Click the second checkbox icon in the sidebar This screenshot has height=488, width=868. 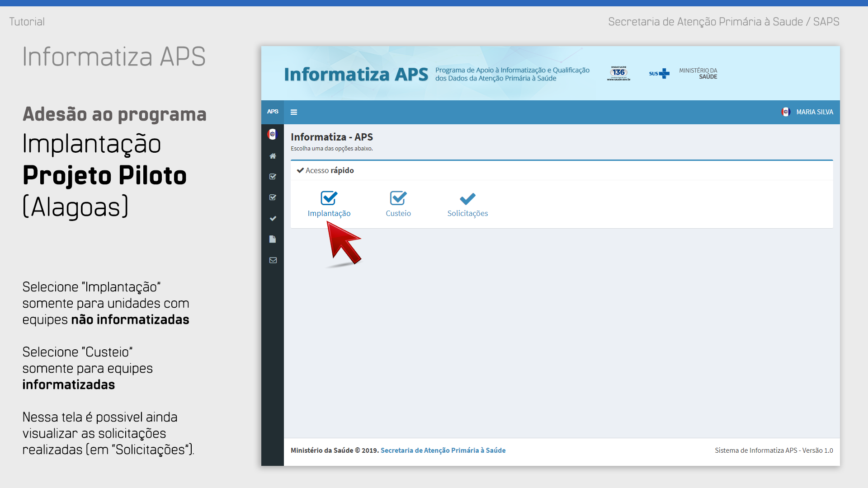pyautogui.click(x=273, y=197)
